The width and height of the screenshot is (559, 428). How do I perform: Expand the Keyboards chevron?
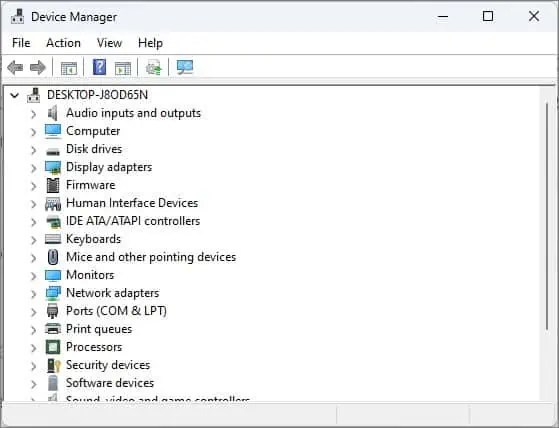33,240
